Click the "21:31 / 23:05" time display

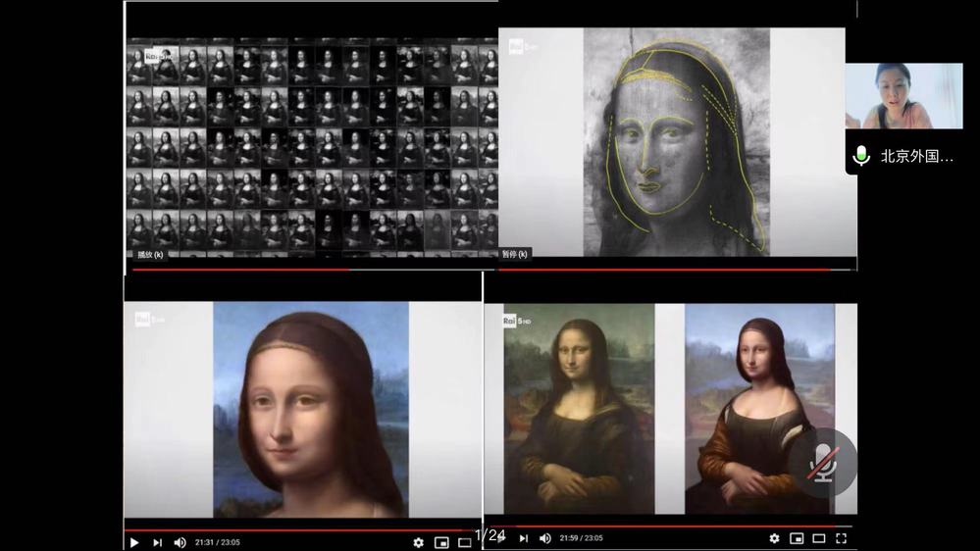218,542
